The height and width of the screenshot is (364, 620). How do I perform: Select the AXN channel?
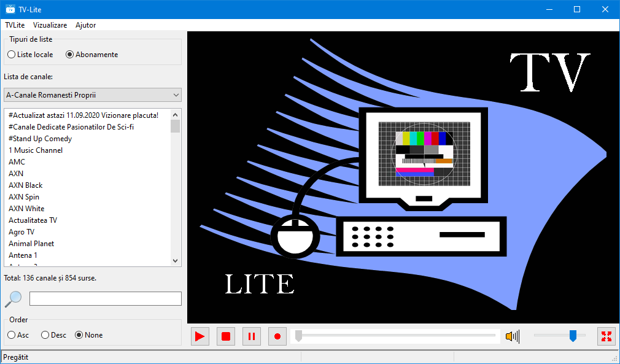point(87,174)
